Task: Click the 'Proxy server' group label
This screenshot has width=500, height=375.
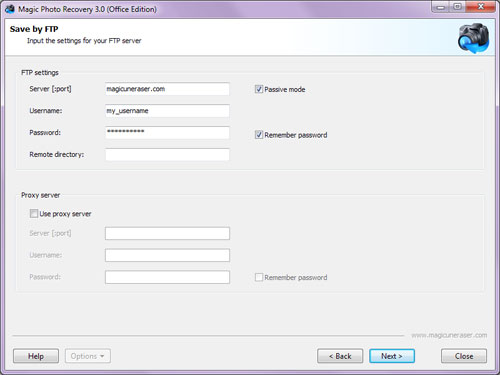Action: point(40,195)
